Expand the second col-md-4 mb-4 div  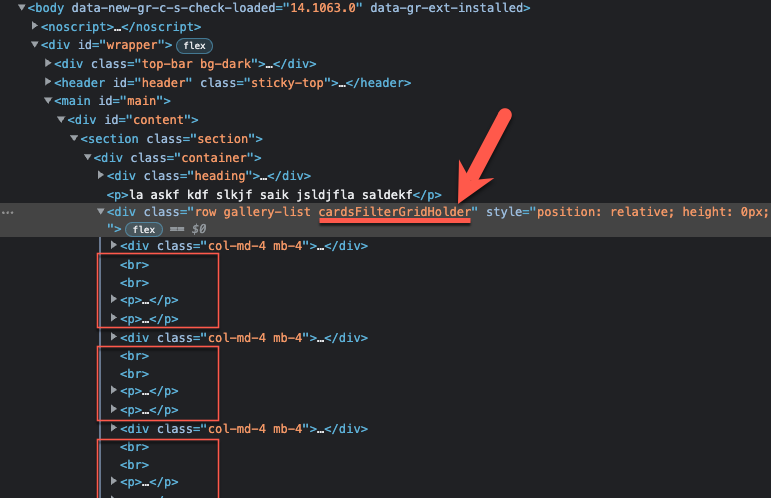point(113,338)
